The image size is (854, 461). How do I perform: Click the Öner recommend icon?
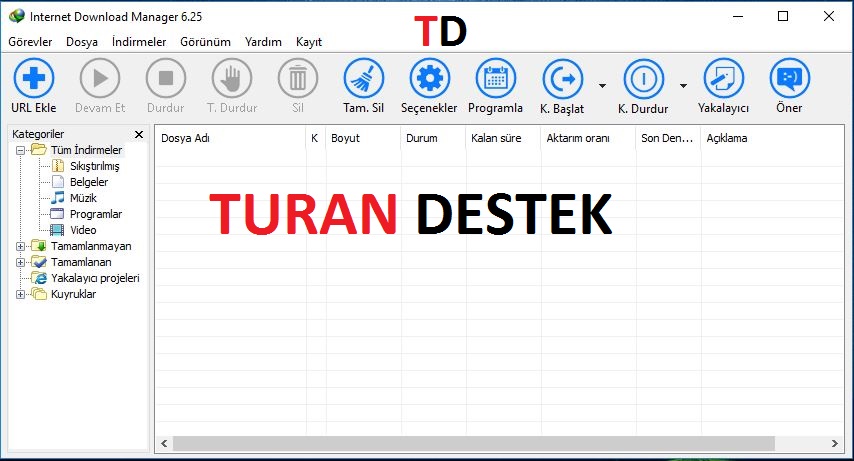pos(790,78)
